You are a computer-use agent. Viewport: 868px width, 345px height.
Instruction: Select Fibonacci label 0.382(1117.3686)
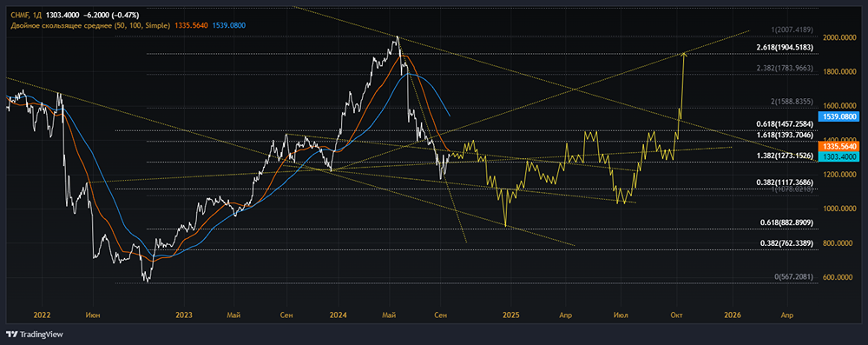[x=785, y=182]
